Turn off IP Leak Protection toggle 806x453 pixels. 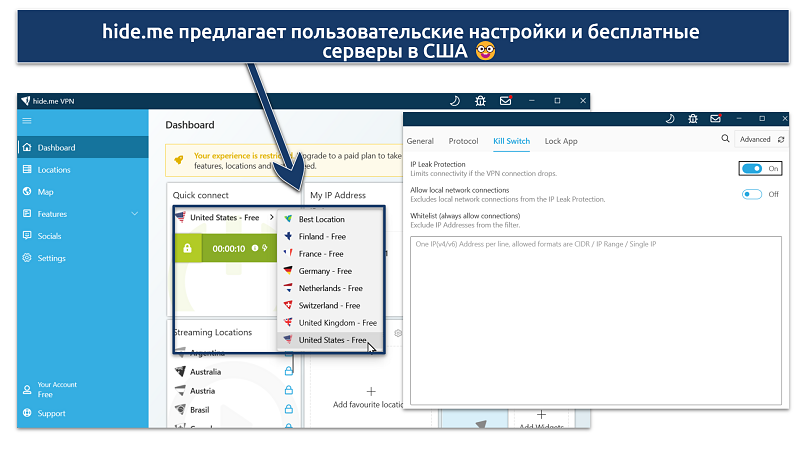point(759,169)
